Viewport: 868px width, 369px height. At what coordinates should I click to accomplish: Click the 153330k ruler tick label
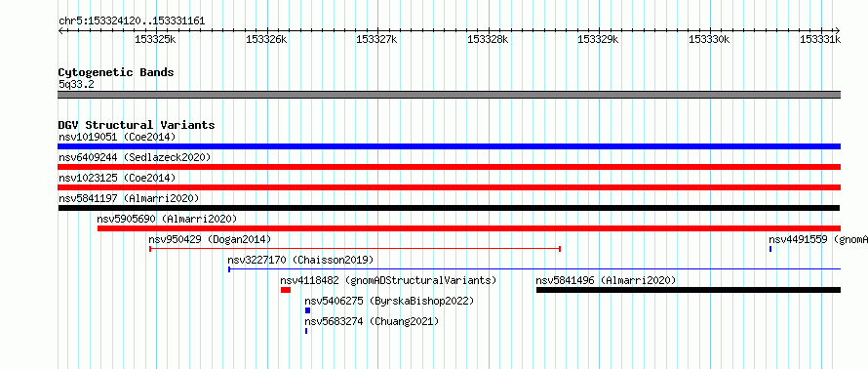tap(710, 39)
